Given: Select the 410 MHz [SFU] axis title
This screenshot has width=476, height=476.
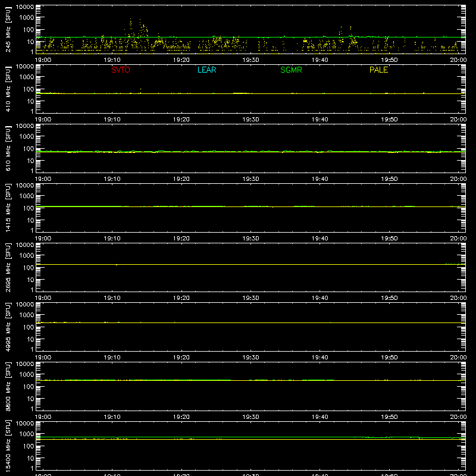Looking at the screenshot, I should (x=8, y=89).
